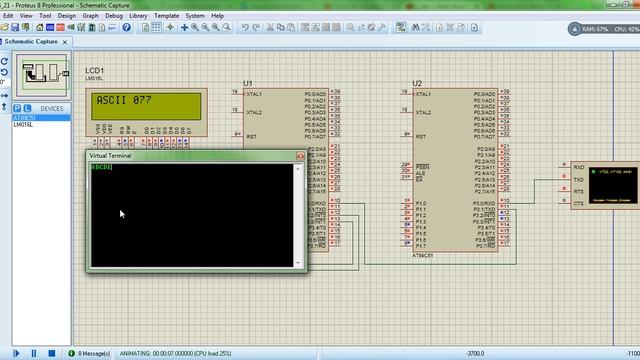
Task: Click Zoom to area magnifier icon
Action: 227,27
